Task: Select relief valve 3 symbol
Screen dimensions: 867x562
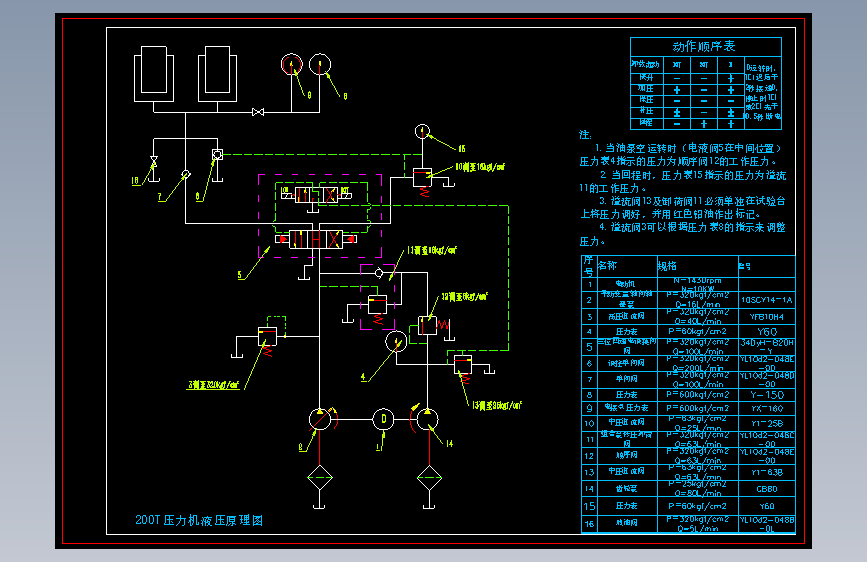Action: 268,336
